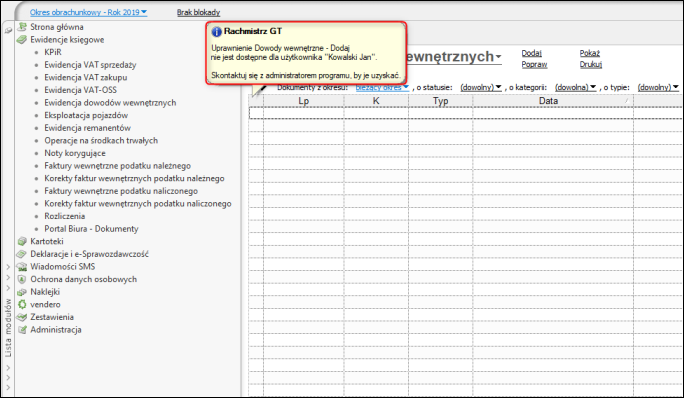Open the bieżący okres period filter

382,87
